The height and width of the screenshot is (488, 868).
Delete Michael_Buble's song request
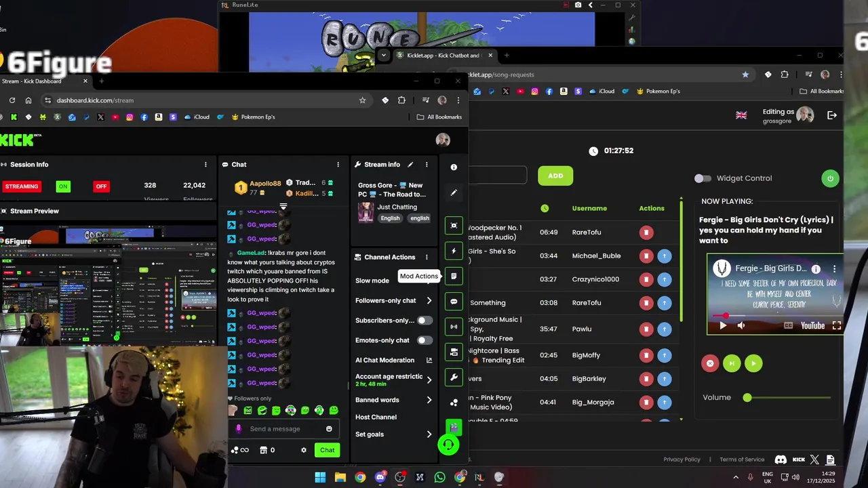[x=646, y=256]
